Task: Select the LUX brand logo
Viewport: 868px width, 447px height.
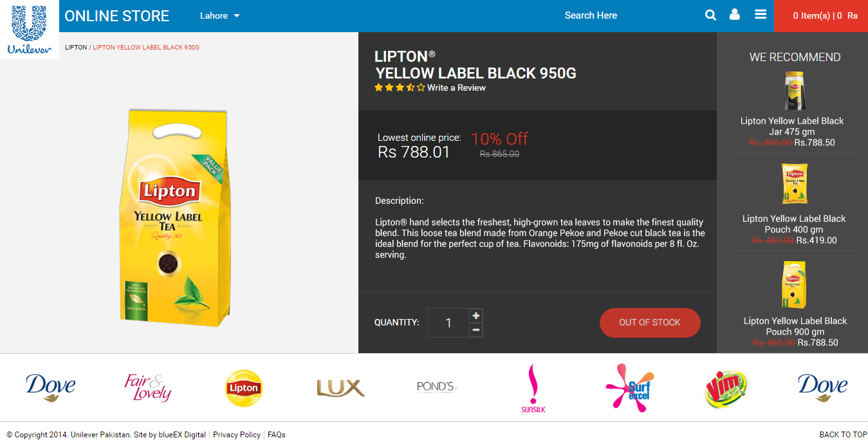Action: [340, 388]
